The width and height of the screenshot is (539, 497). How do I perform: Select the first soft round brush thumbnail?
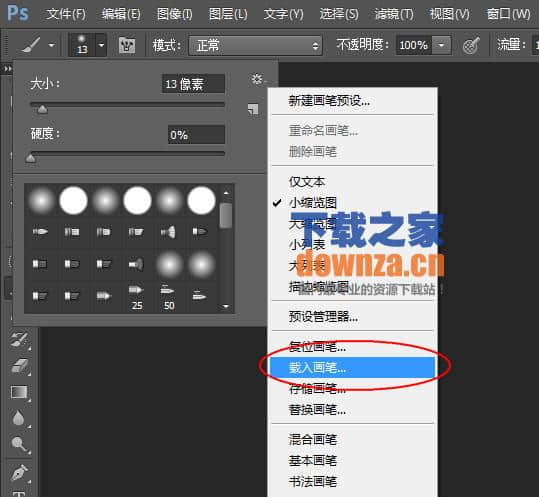coord(41,200)
